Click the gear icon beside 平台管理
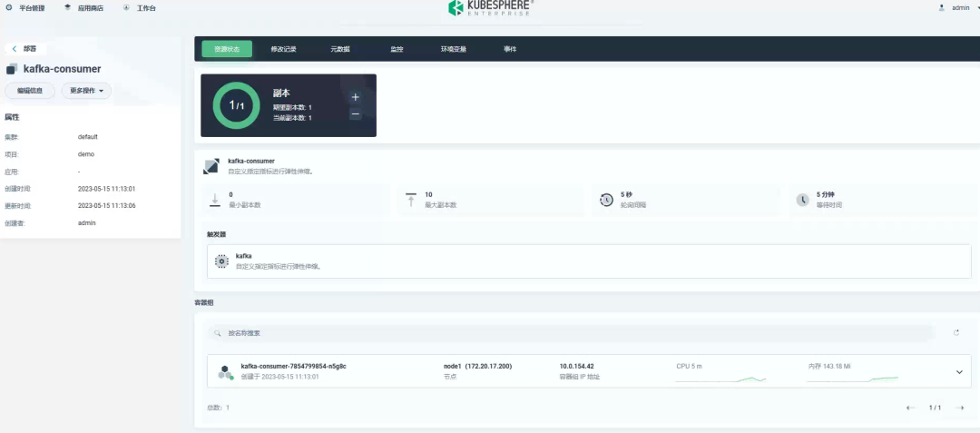 click(9, 7)
